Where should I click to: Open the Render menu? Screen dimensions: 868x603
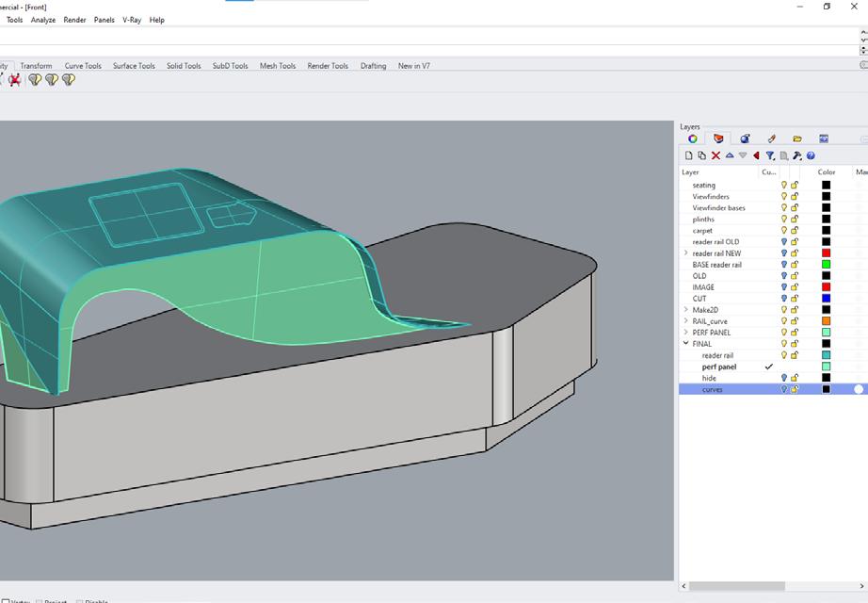74,20
